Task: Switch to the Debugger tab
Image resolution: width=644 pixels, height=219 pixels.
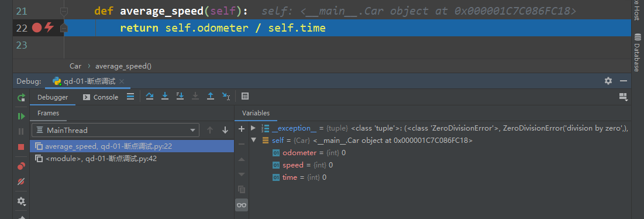Action: click(53, 97)
